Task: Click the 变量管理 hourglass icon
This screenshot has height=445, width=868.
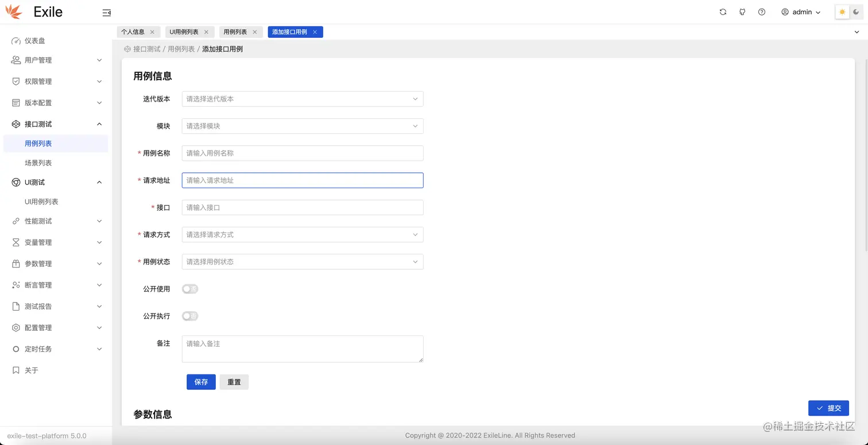Action: pyautogui.click(x=16, y=242)
